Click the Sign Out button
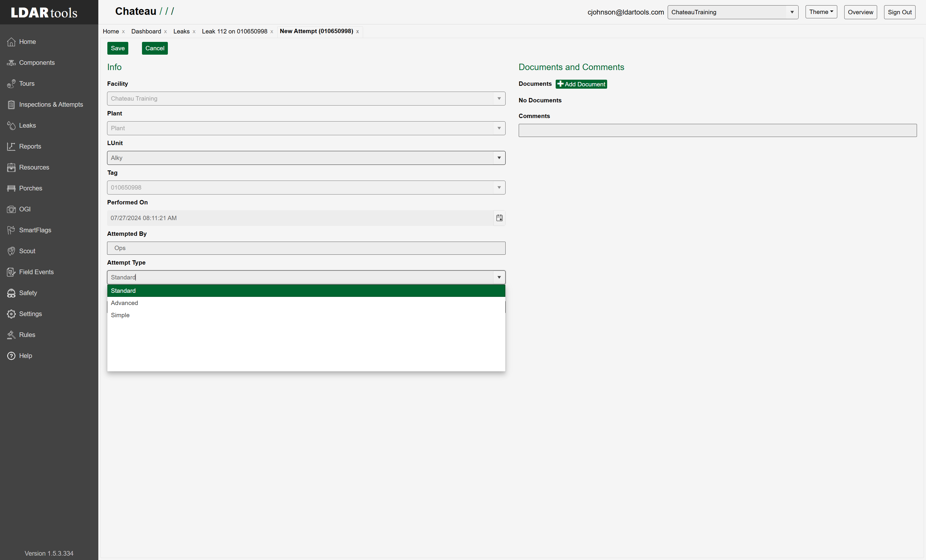Viewport: 926px width, 560px height. 900,12
